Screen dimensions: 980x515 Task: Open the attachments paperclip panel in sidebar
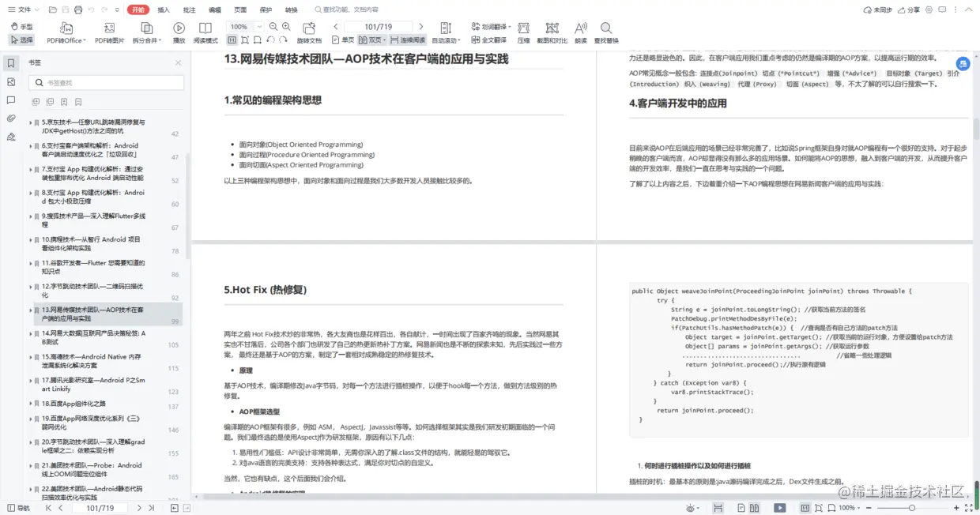coord(11,118)
